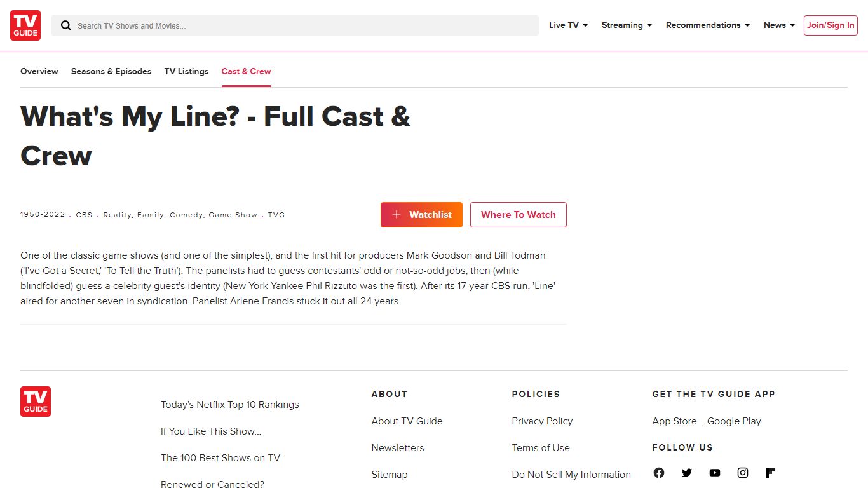Image resolution: width=868 pixels, height=488 pixels.
Task: Click the TVG rating label
Action: pos(276,215)
